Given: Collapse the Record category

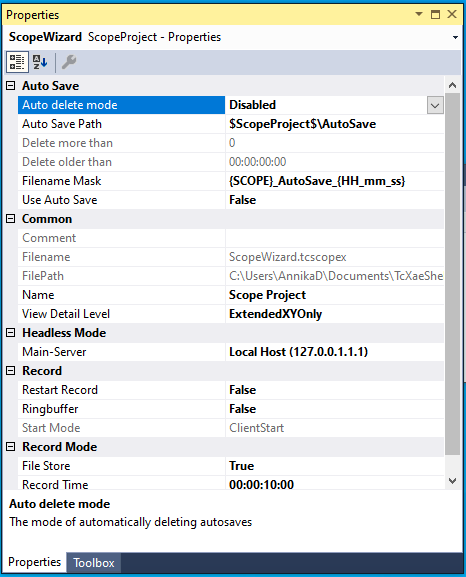Looking at the screenshot, I should click(11, 371).
